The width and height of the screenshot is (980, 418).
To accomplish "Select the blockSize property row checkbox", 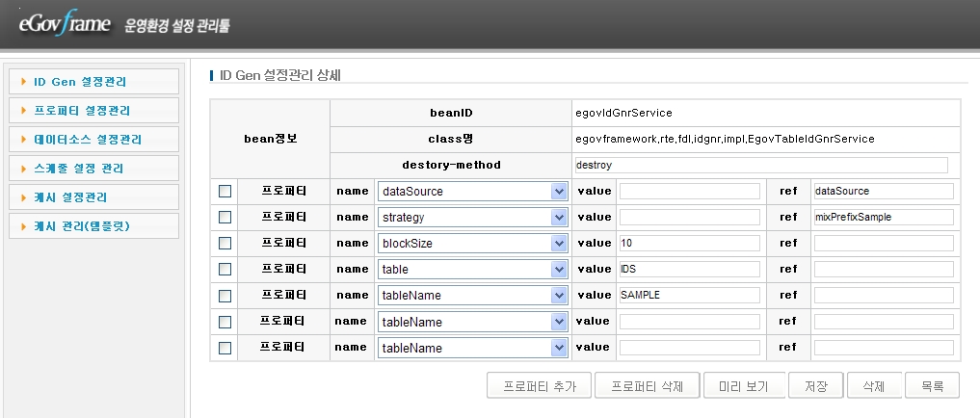I will coord(225,244).
